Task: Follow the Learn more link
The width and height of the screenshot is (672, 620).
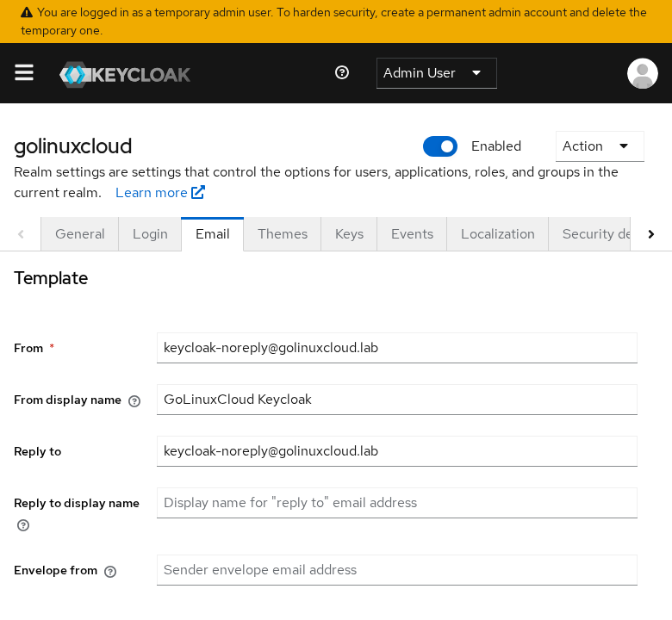Action: click(x=160, y=193)
